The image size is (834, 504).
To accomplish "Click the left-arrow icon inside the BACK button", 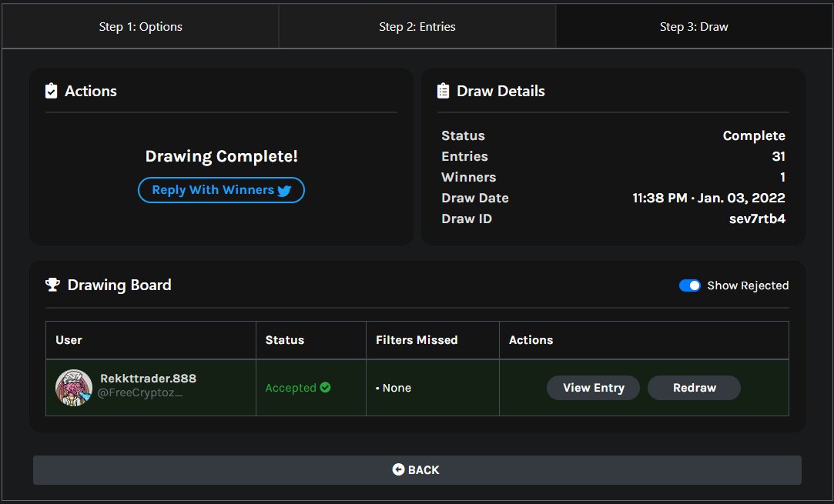I will click(x=398, y=469).
